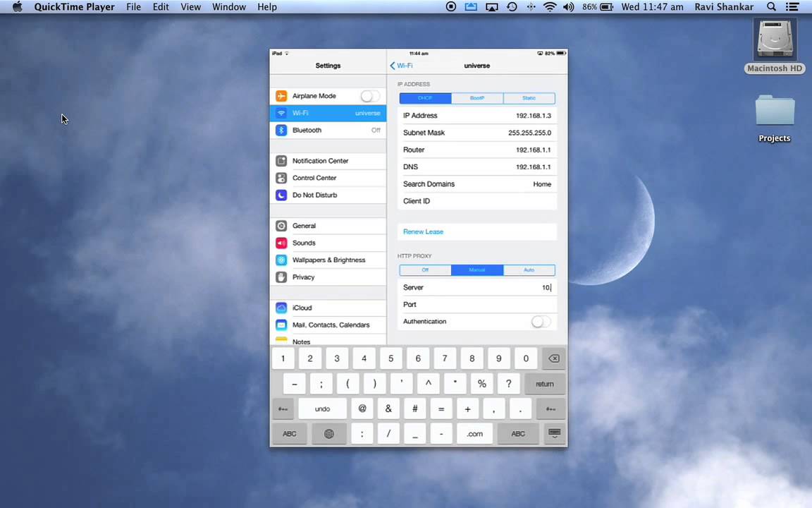This screenshot has height=508, width=812.
Task: Tap the iCloud icon
Action: pyautogui.click(x=281, y=308)
